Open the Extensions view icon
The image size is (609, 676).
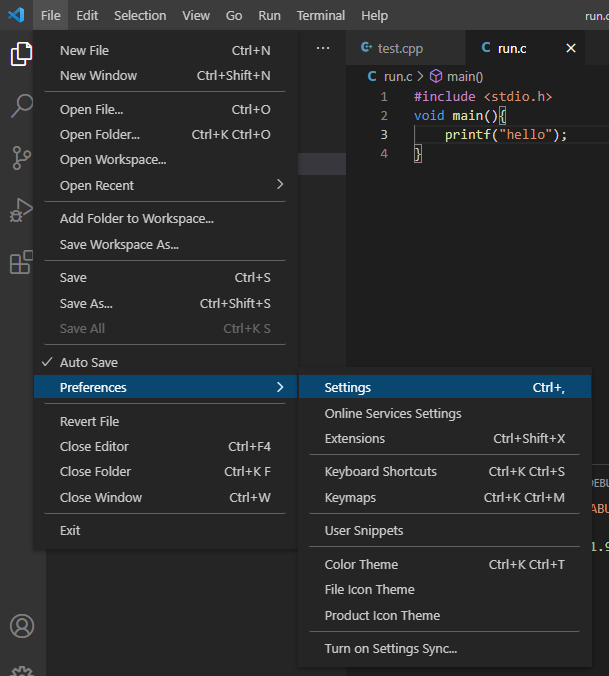point(21,262)
